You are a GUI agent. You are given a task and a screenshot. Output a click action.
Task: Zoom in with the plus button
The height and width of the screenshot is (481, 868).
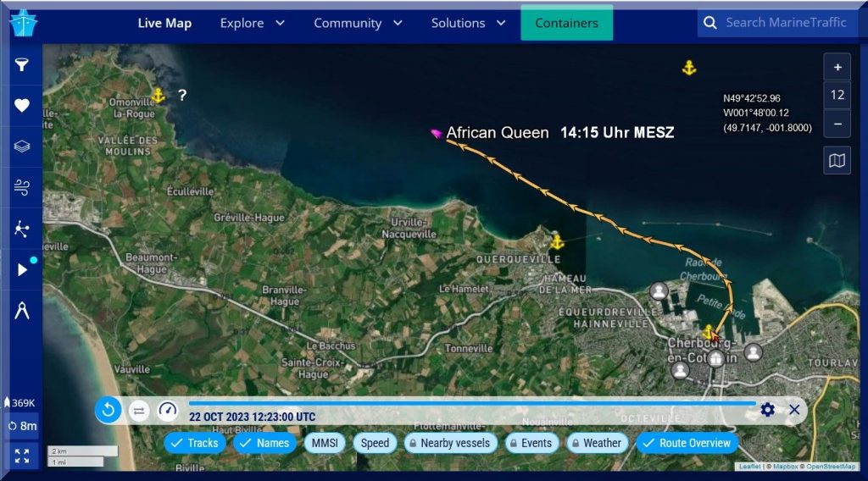pos(837,68)
